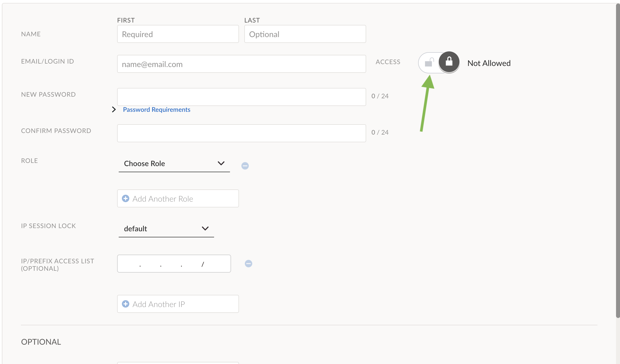The image size is (620, 364).
Task: Click the dark lock icon on Access toggle
Action: (449, 62)
